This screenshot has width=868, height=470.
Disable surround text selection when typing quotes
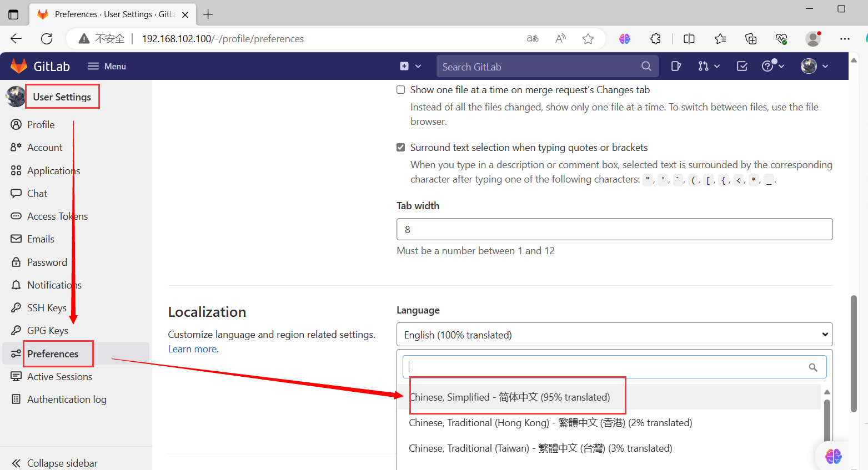(x=400, y=147)
